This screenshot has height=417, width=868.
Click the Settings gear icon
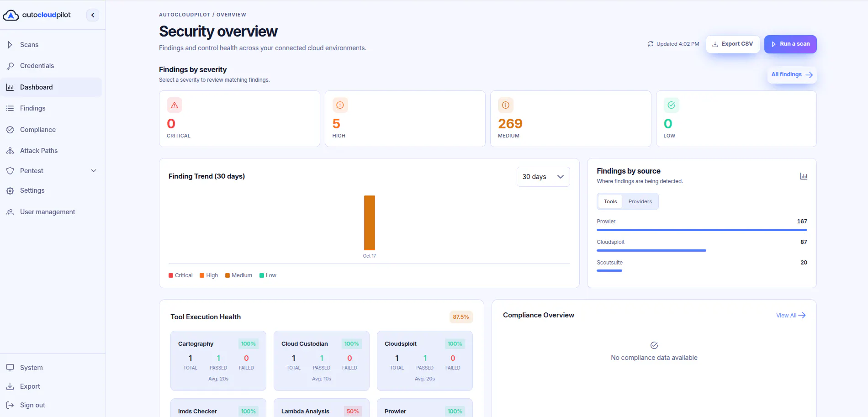[x=10, y=191]
